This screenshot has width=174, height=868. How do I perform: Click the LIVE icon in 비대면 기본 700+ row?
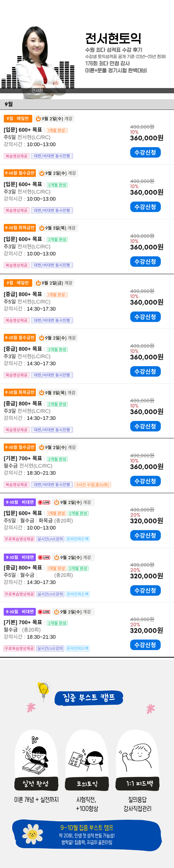tap(44, 612)
